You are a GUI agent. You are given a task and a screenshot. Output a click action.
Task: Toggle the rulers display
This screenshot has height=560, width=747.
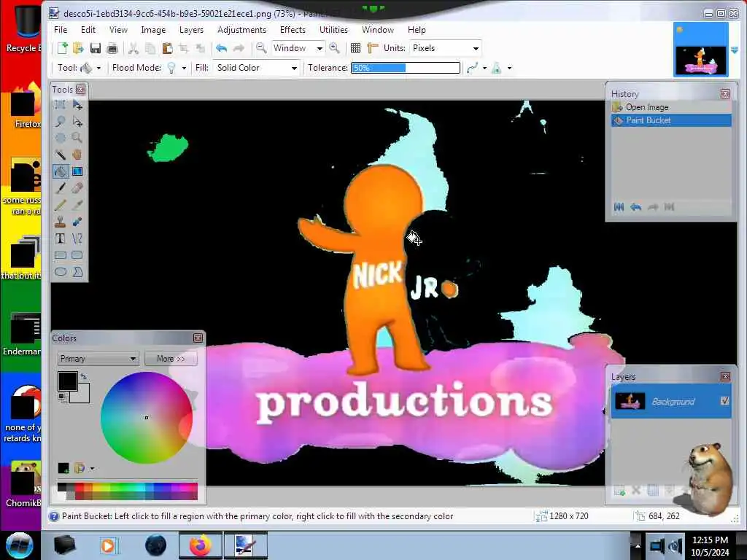pyautogui.click(x=373, y=48)
